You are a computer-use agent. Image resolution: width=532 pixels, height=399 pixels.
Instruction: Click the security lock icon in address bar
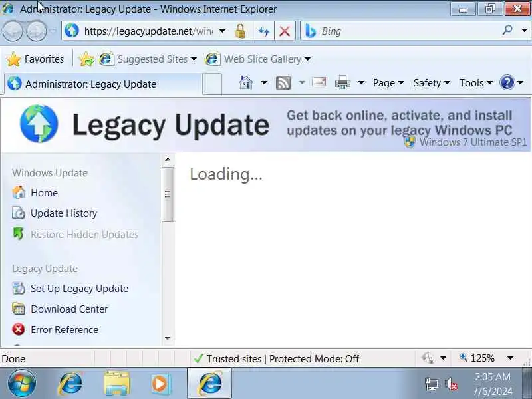(241, 31)
